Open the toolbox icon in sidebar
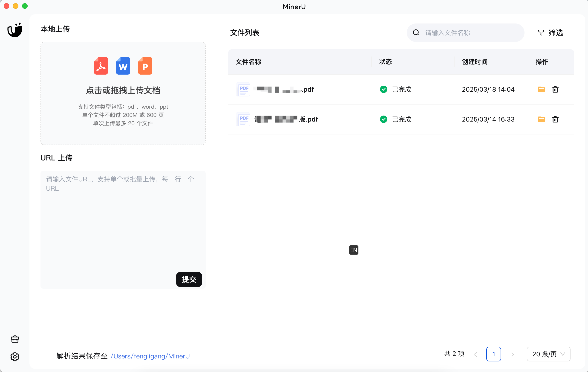The image size is (588, 372). point(15,339)
